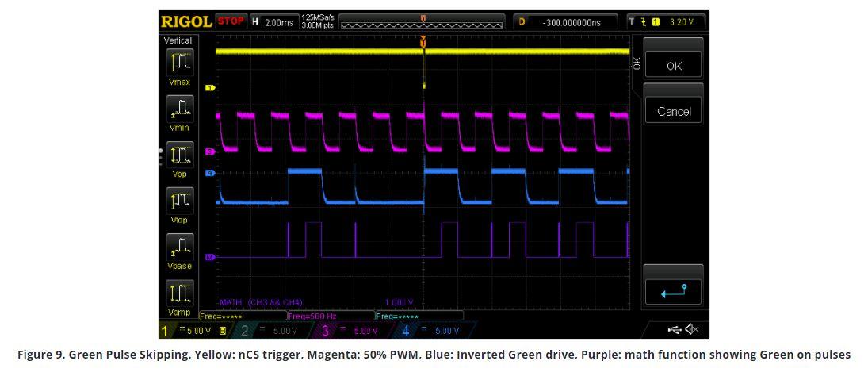This screenshot has height=372, width=868.
Task: Select channel 4 label at bottom
Action: point(406,331)
